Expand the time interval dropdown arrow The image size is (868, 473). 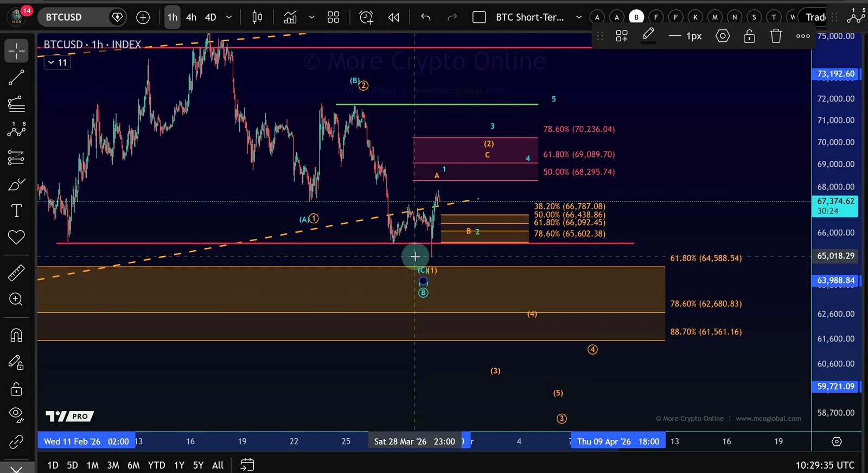coord(229,17)
